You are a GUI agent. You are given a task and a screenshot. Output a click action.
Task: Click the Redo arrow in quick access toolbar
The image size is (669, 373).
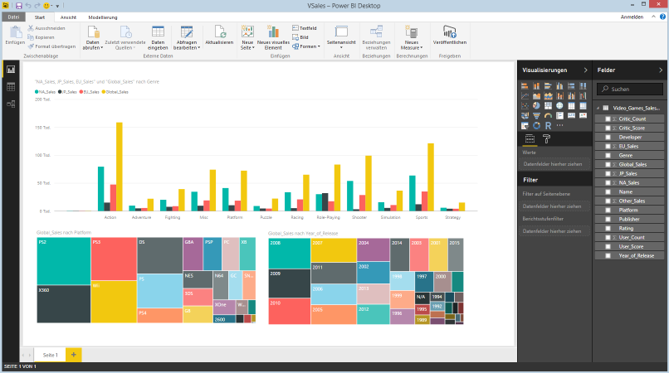pos(37,6)
